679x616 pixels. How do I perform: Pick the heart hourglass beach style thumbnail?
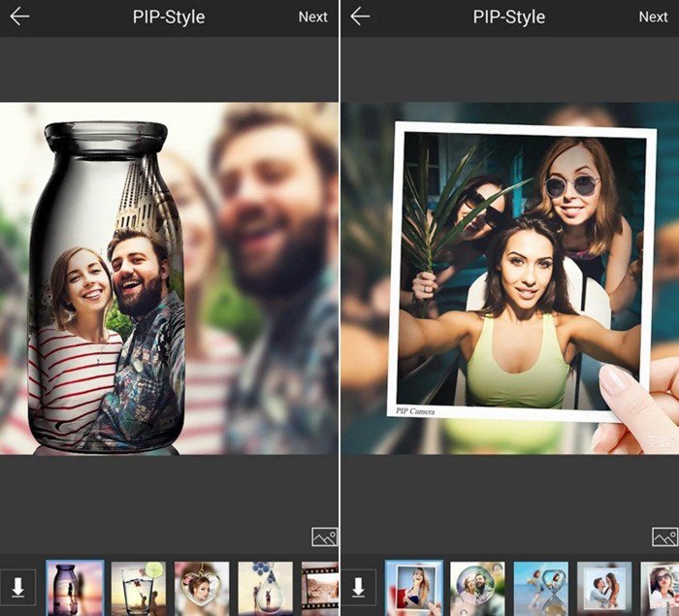tap(540, 588)
